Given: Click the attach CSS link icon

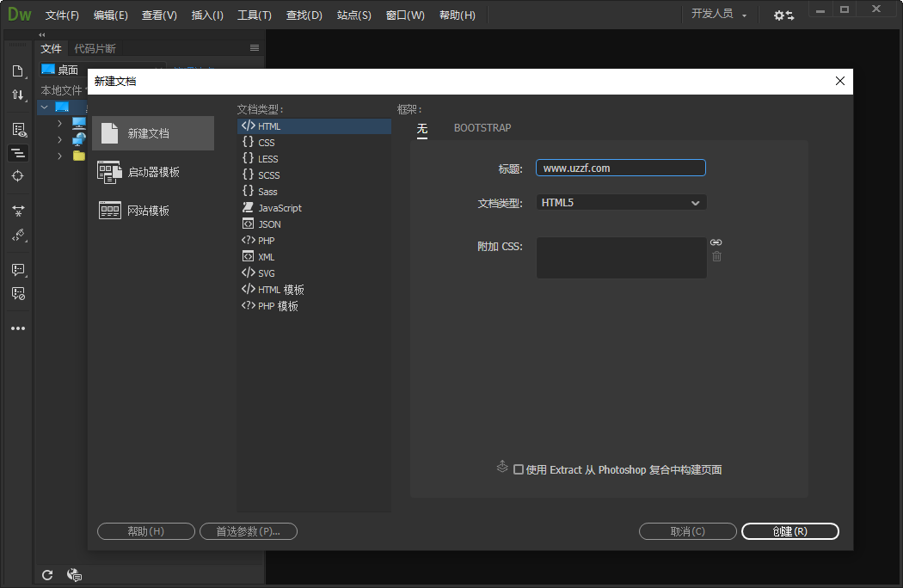Looking at the screenshot, I should pos(716,242).
